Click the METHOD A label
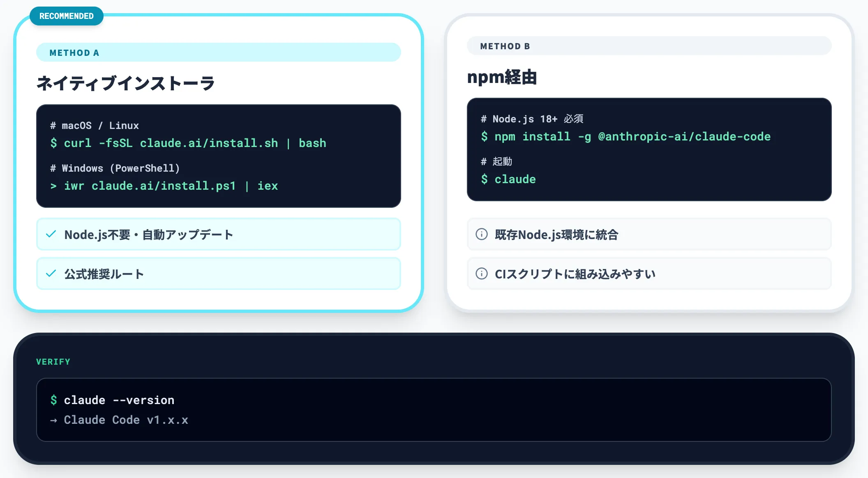The width and height of the screenshot is (868, 478). click(74, 53)
